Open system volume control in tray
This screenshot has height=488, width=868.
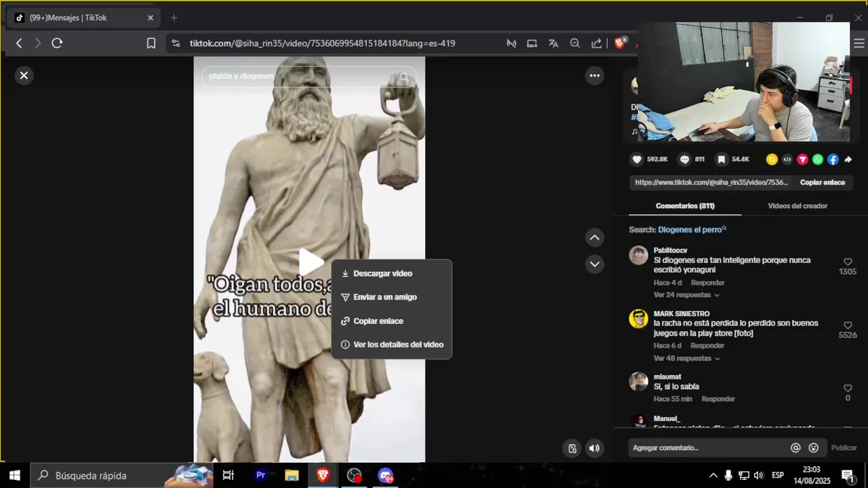click(759, 475)
